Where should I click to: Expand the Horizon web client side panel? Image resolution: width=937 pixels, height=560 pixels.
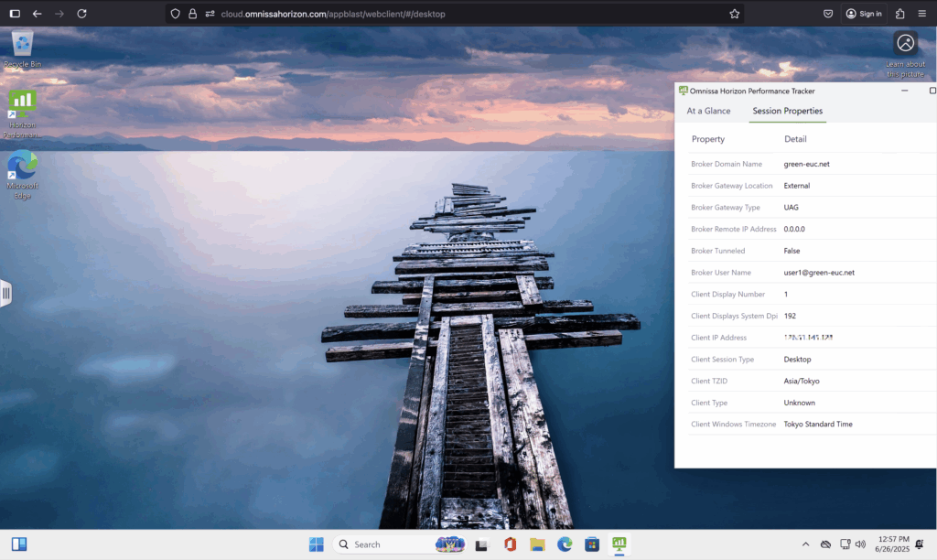click(5, 293)
